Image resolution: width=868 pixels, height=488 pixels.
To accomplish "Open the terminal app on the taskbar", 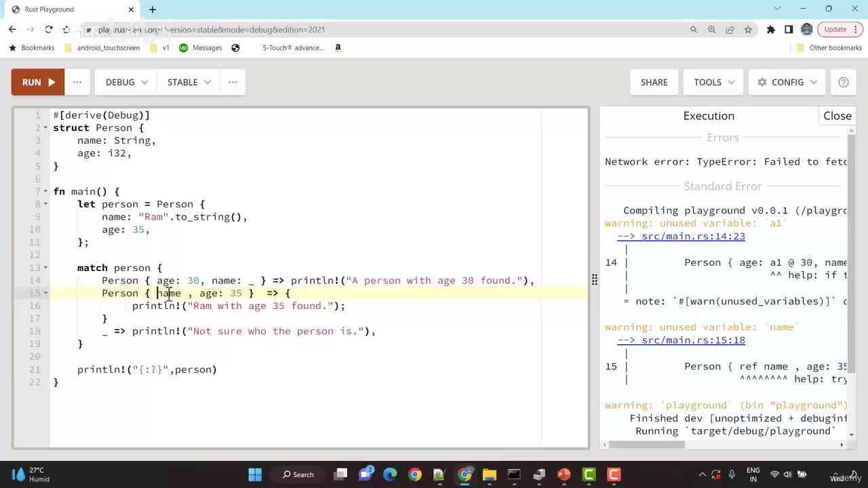I will pyautogui.click(x=514, y=474).
